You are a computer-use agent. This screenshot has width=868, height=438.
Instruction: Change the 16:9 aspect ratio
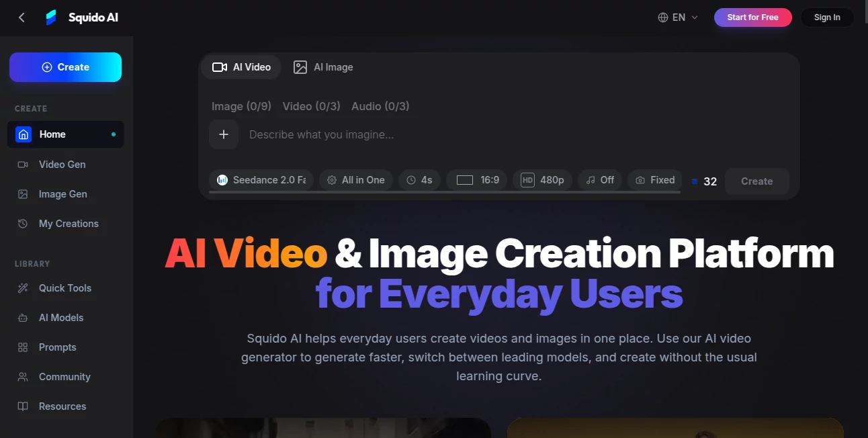point(477,180)
